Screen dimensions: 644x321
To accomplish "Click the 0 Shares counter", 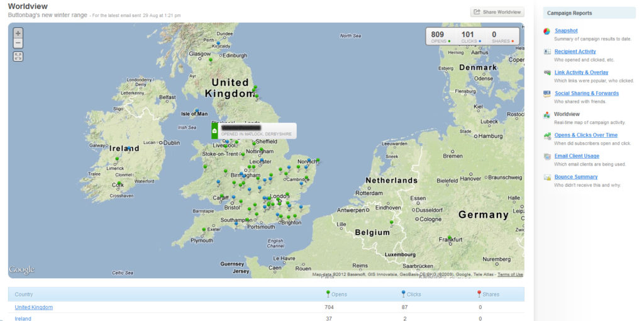I will tap(502, 37).
